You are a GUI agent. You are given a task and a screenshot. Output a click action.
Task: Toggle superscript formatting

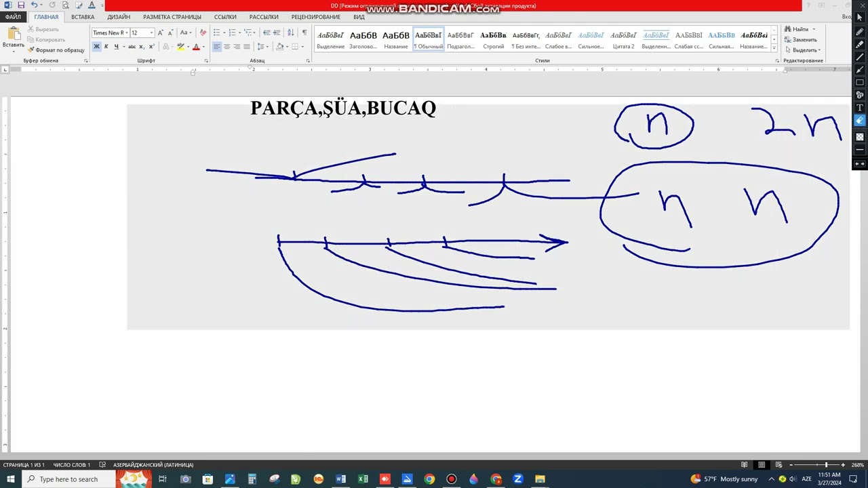point(151,47)
